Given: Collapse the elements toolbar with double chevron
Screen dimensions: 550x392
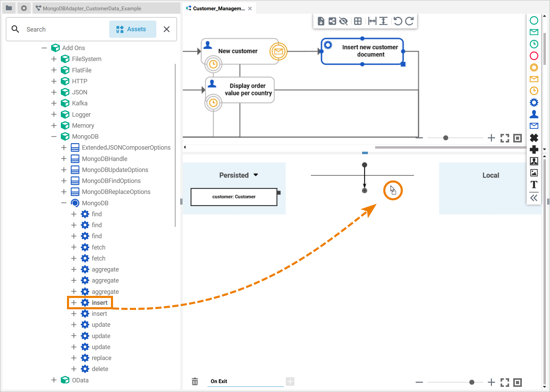Looking at the screenshot, I should pos(534,198).
